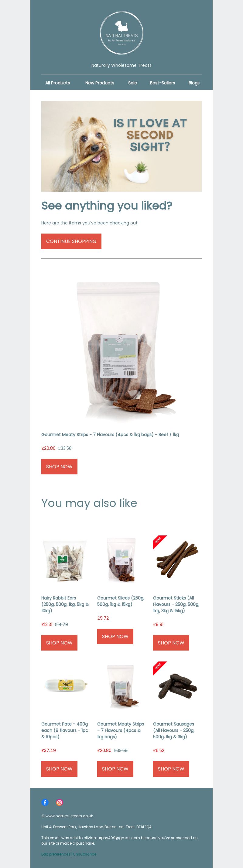Click Shop Now under Gourmet Sausages
Screen dimensions: 243x868
tap(171, 769)
